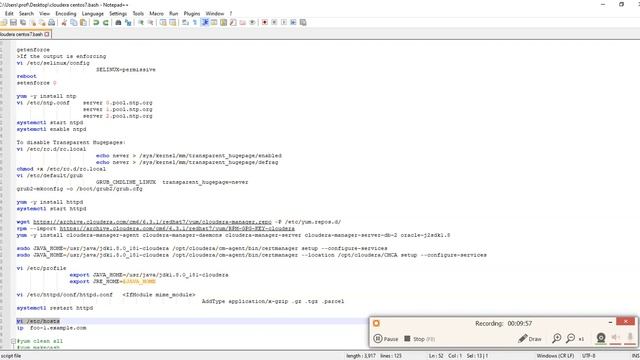Collapse fold marker beside #yum clean all

pos(13,341)
